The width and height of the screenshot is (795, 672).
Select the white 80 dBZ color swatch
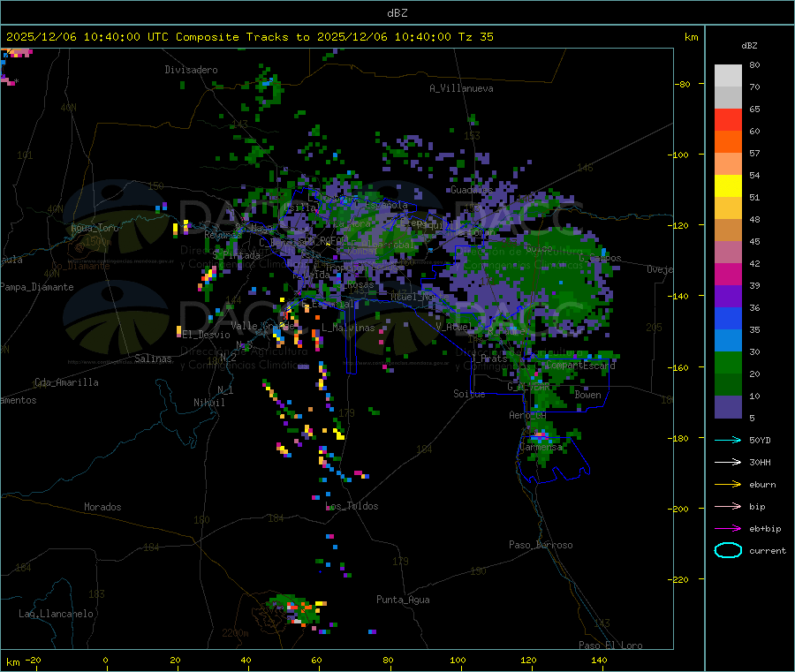(x=728, y=76)
